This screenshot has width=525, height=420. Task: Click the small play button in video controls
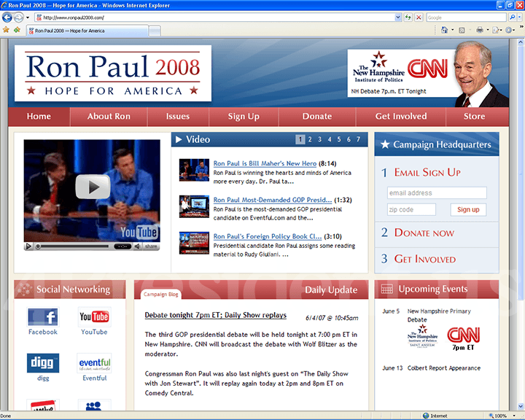tap(28, 246)
